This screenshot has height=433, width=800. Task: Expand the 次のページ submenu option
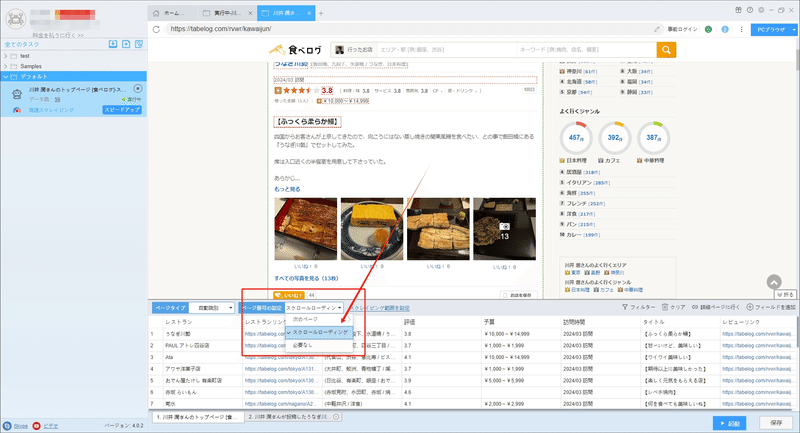pos(319,319)
